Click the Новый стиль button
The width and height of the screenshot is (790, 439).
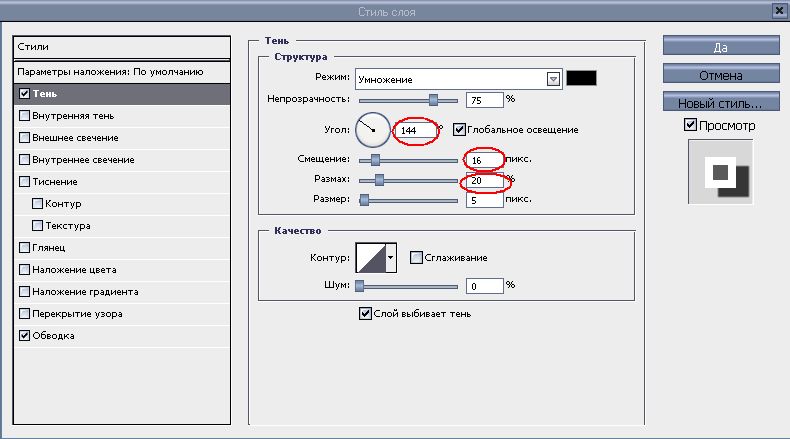(720, 103)
